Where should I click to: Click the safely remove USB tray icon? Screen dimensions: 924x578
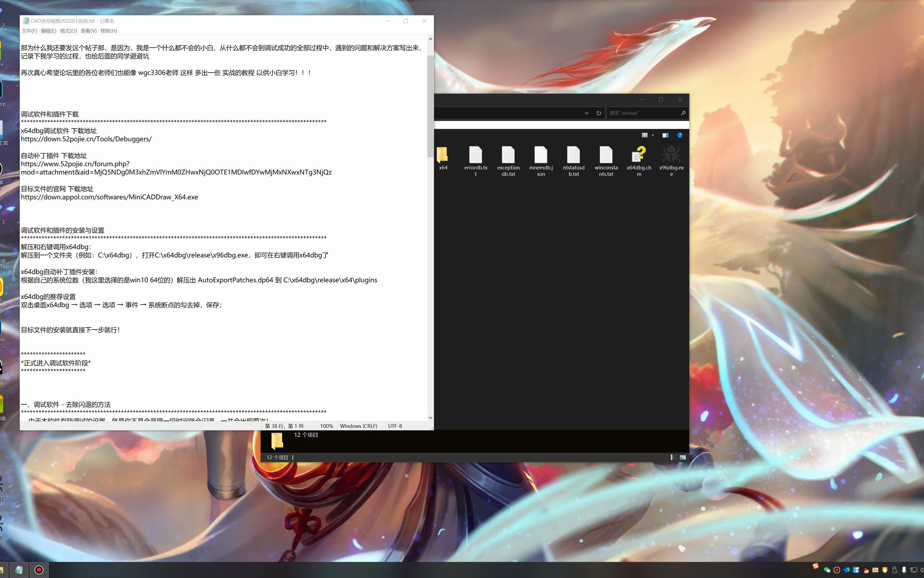tap(894, 570)
